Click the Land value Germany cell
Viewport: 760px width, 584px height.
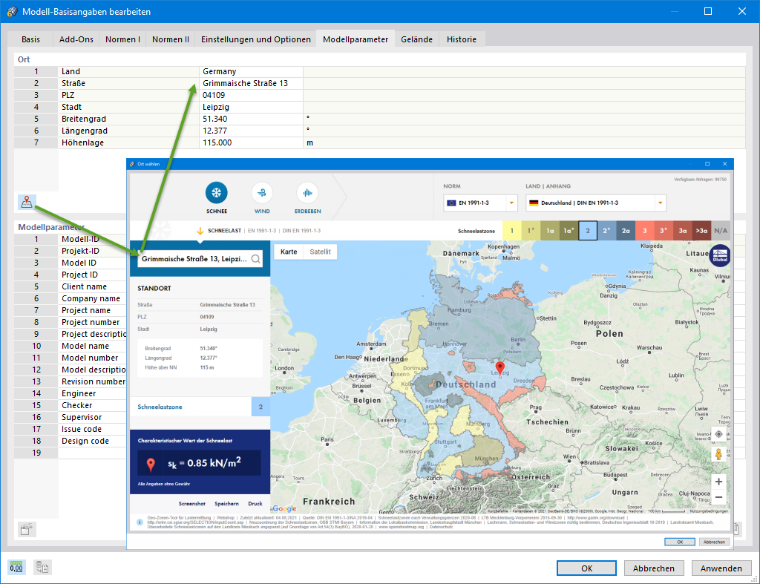point(251,71)
